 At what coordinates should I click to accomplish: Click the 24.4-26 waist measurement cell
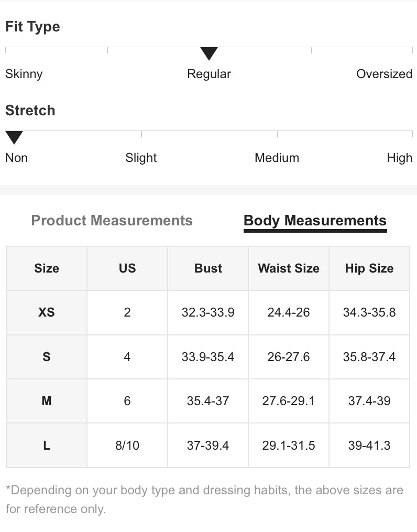tap(289, 312)
